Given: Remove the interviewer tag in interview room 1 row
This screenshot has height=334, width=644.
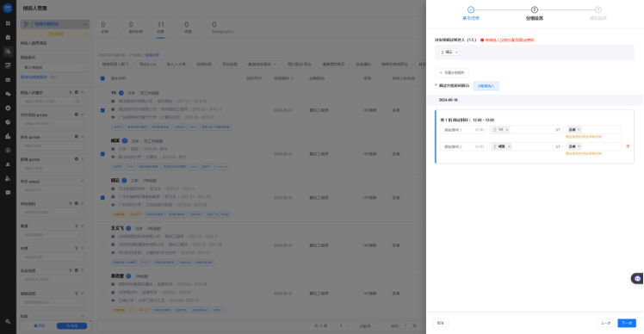Looking at the screenshot, I should coord(579,130).
